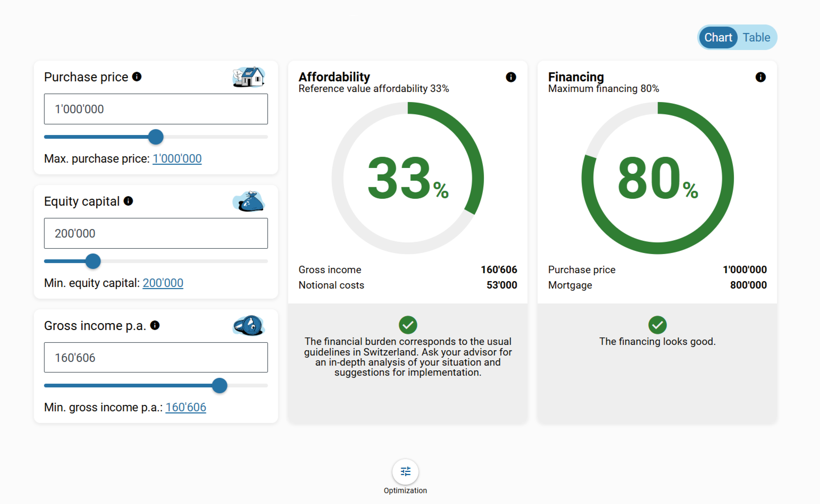Click the house illustration icon

point(249,77)
